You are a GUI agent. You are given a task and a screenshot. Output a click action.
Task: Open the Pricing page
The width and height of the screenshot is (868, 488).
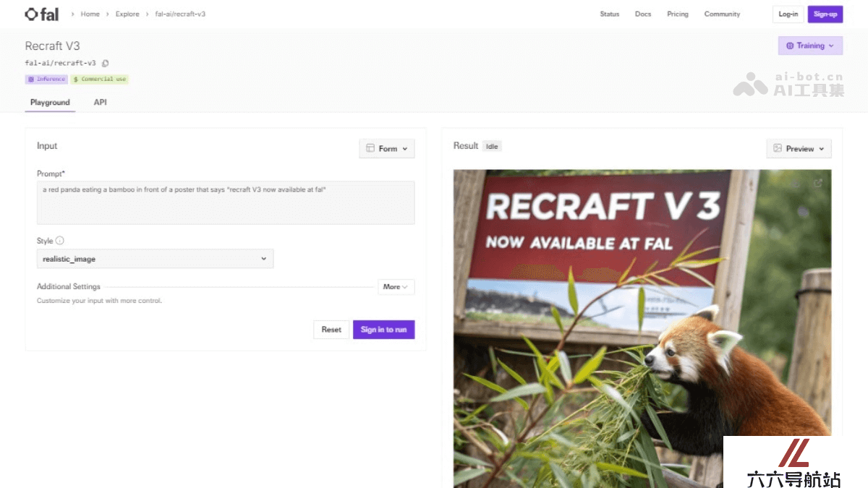678,14
